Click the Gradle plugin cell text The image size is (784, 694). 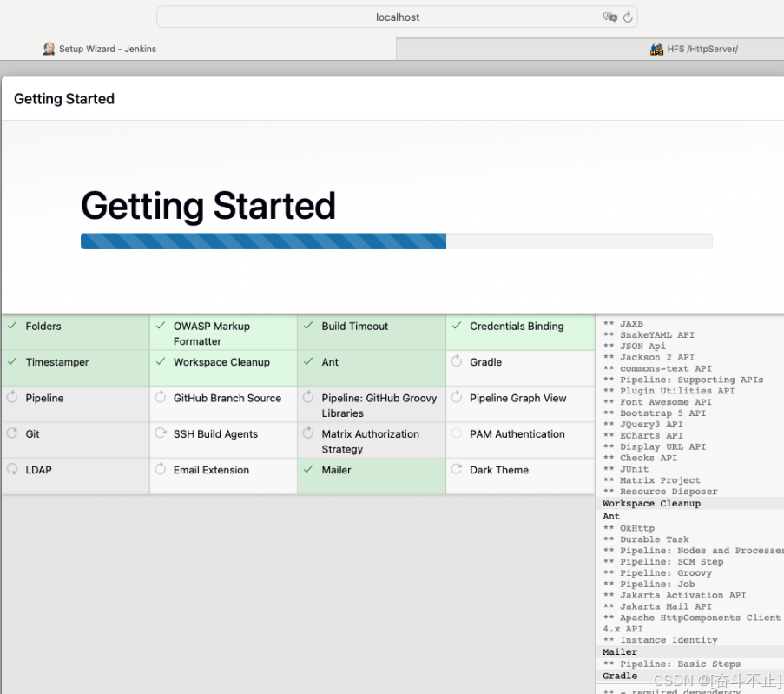[485, 362]
